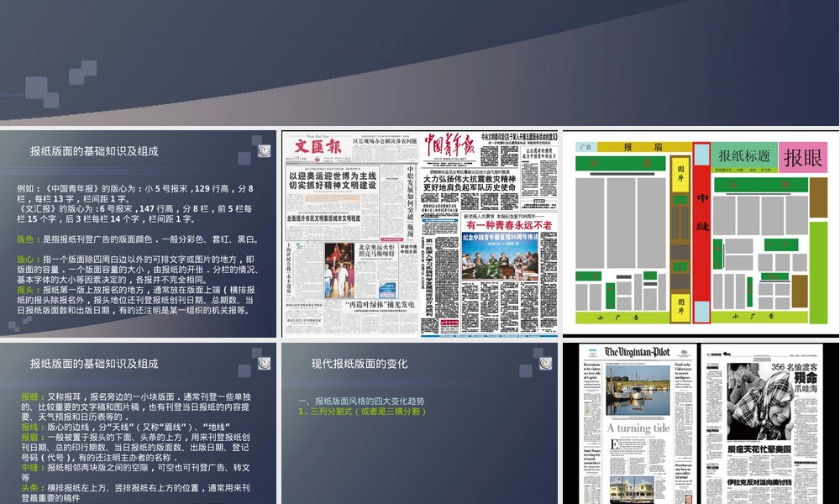840x504 pixels.
Task: Click the green 报纸标题 block
Action: pos(744,156)
